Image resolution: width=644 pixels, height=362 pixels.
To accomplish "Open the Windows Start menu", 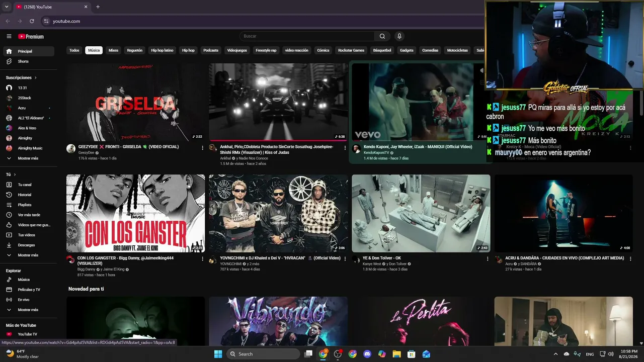I will pos(218,354).
